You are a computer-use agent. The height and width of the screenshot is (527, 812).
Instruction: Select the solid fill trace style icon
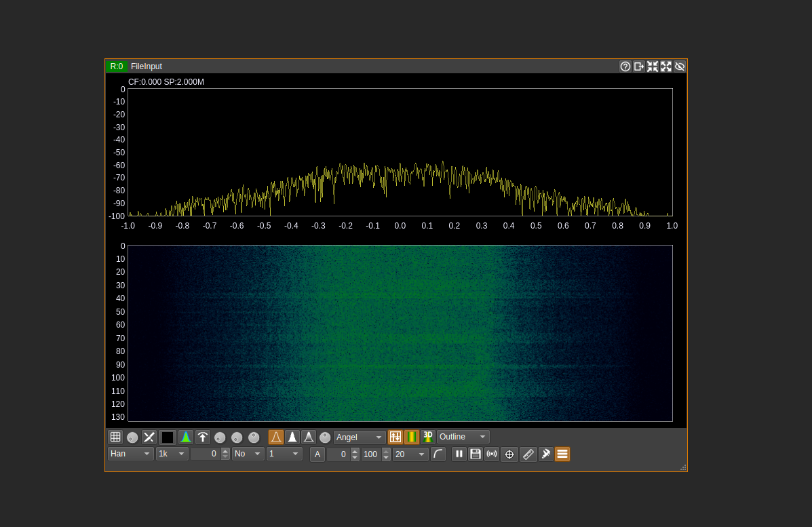[x=292, y=437]
